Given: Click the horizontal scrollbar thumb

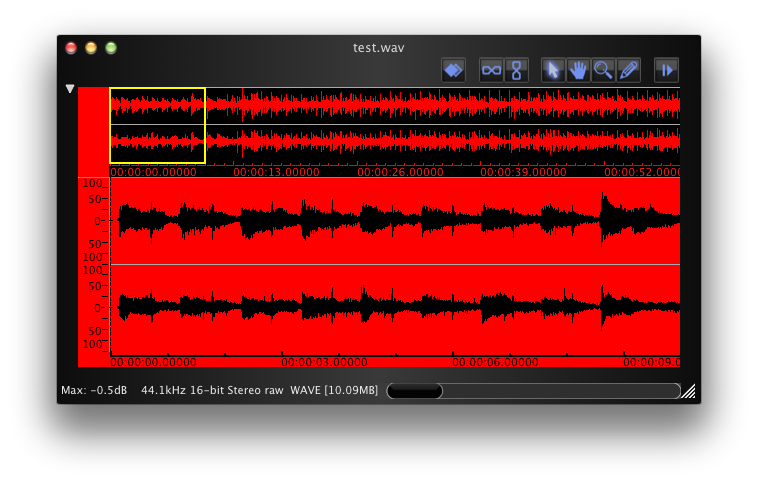Looking at the screenshot, I should click(415, 391).
